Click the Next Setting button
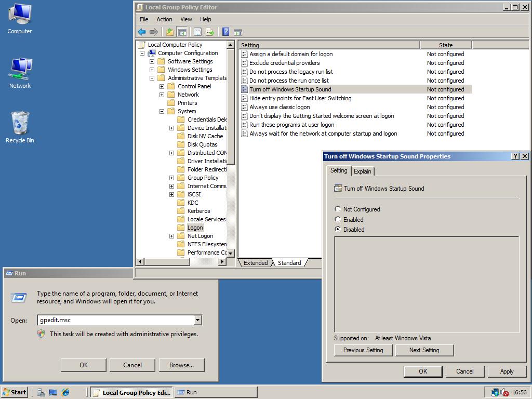This screenshot has width=532, height=399. (424, 350)
